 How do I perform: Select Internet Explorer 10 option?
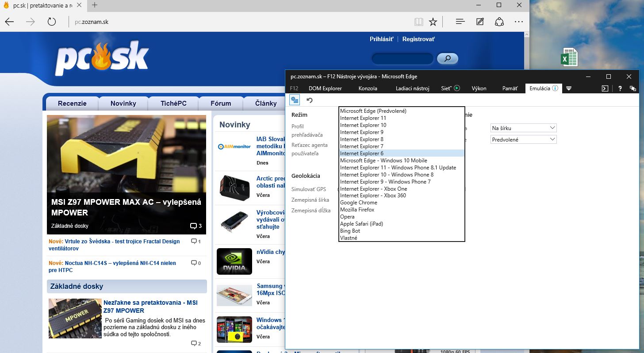tap(402, 125)
